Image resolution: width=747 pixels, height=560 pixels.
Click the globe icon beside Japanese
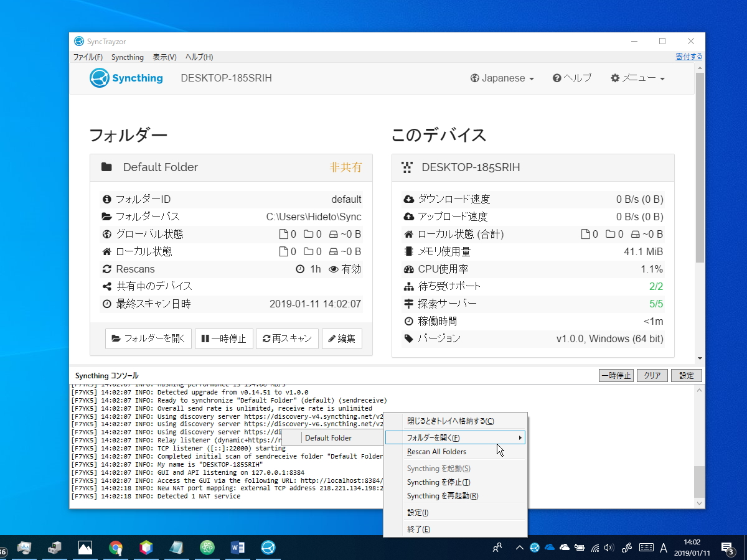[x=476, y=78]
